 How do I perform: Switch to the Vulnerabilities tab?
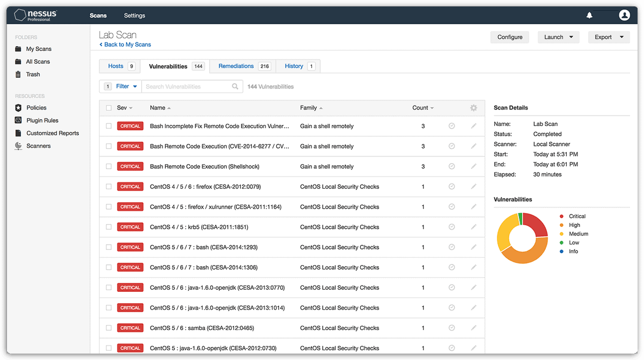pos(175,66)
